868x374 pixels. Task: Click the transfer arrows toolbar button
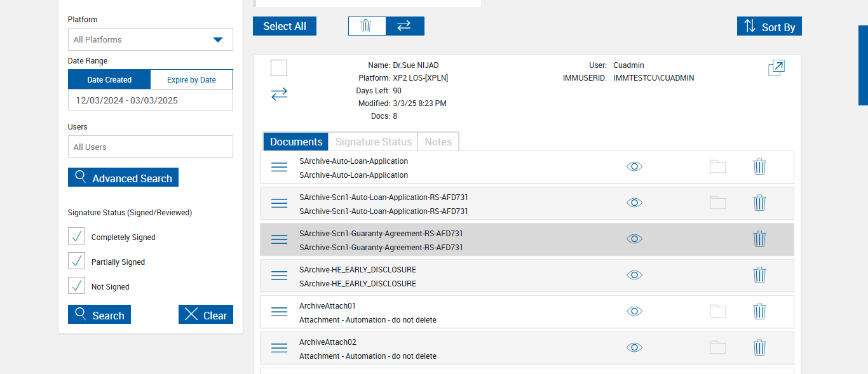click(405, 26)
